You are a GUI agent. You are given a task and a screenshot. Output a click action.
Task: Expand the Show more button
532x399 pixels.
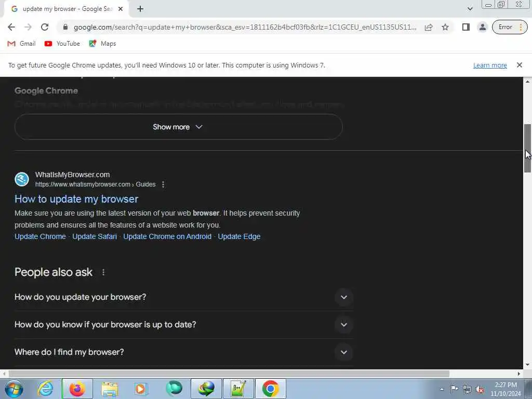pos(179,127)
